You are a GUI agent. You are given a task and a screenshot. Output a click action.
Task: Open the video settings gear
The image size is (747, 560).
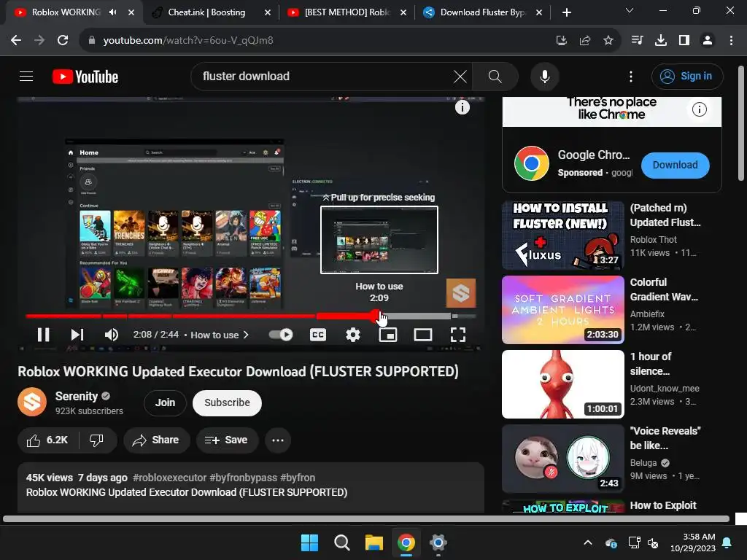[x=352, y=335]
